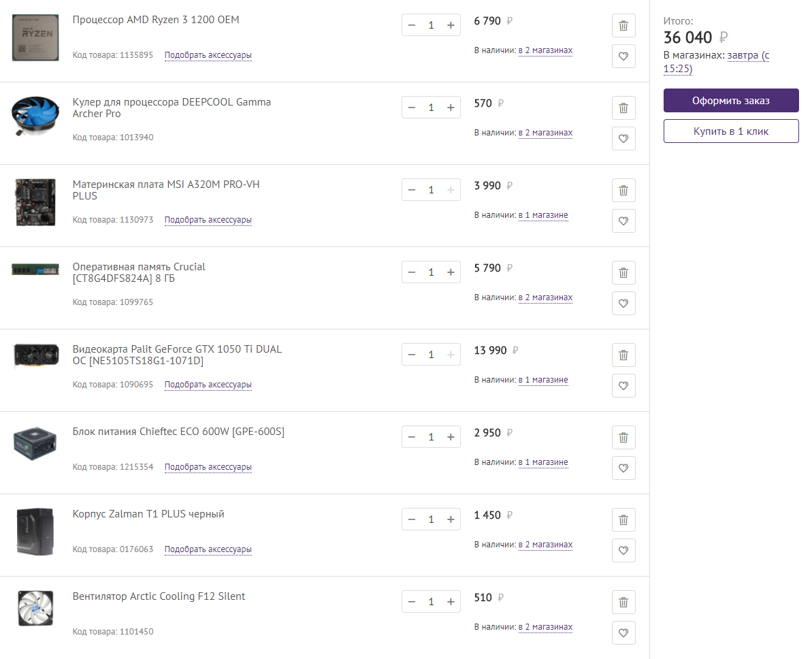Viewport: 812px width, 659px height.
Task: Click the Arctic Cooling F12 fan thumbnail
Action: click(x=35, y=608)
